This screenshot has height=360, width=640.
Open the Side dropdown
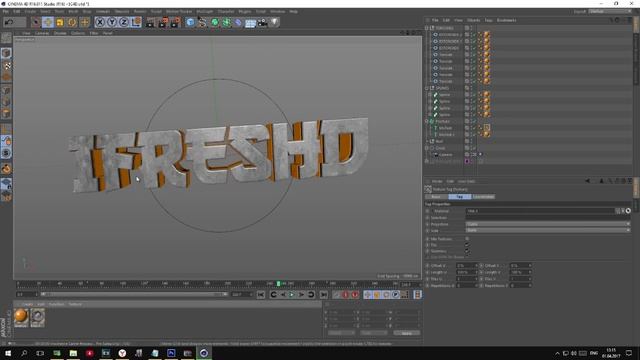pyautogui.click(x=547, y=230)
